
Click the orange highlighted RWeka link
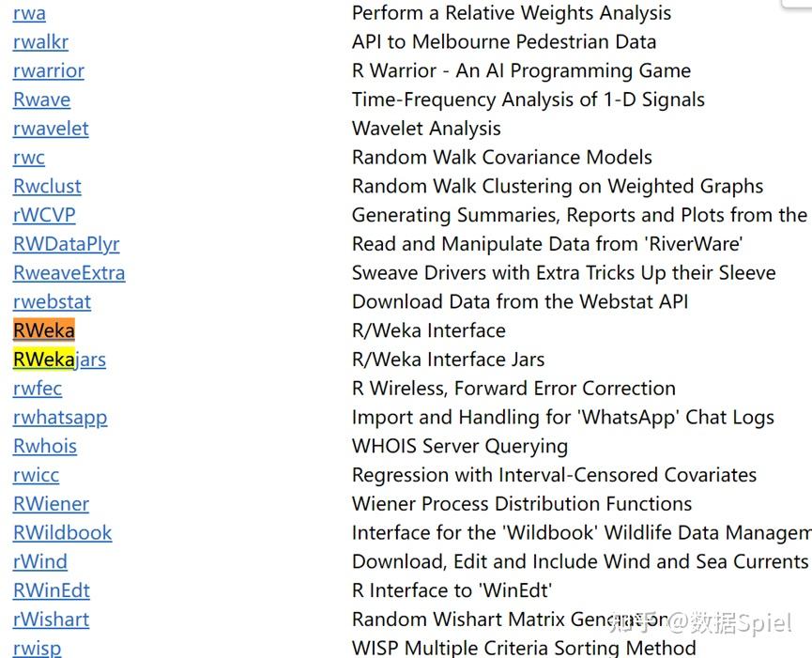click(x=44, y=330)
